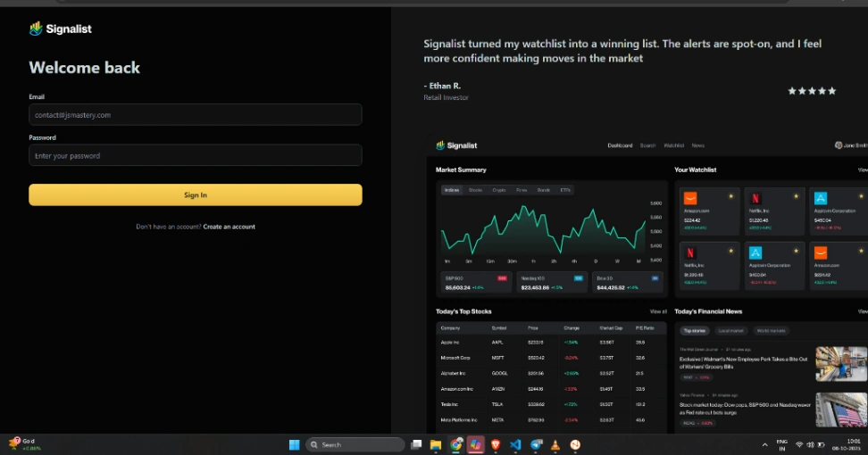
Task: Select Watchlist in the preview navigation bar
Action: click(673, 145)
